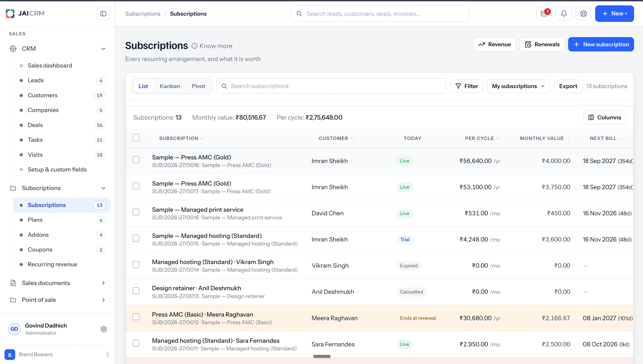Toggle the sidebar collapse panel icon
The height and width of the screenshot is (364, 643).
103,13
